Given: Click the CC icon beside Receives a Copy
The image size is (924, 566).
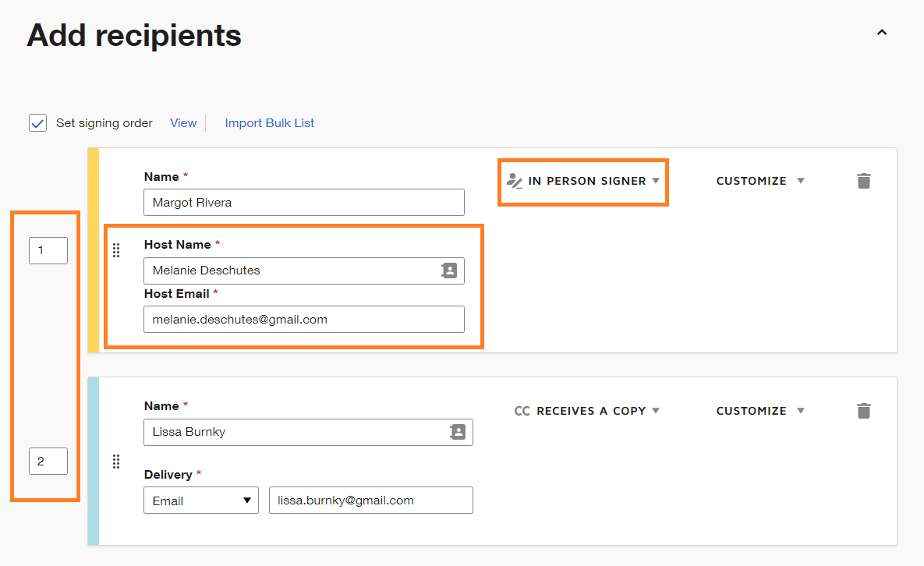Looking at the screenshot, I should click(521, 411).
